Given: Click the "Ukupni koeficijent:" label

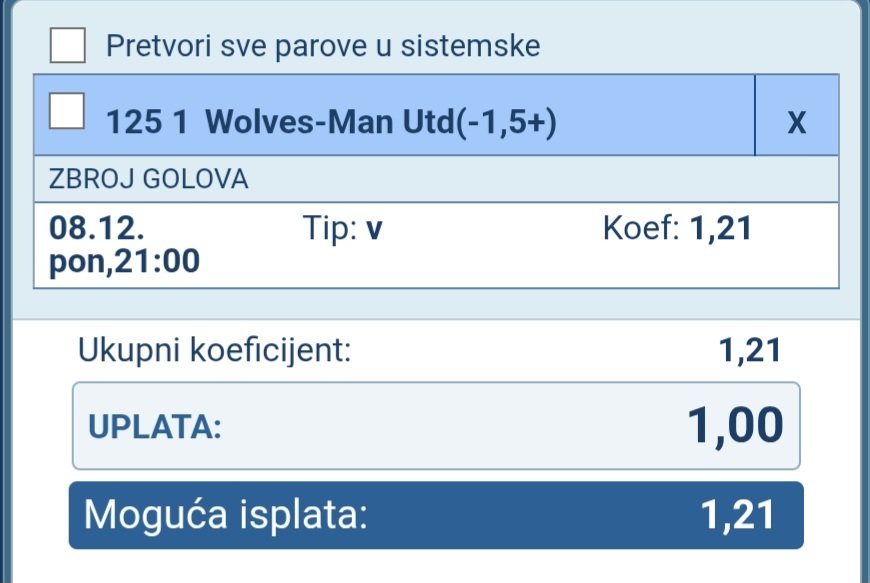Looking at the screenshot, I should coord(215,350).
